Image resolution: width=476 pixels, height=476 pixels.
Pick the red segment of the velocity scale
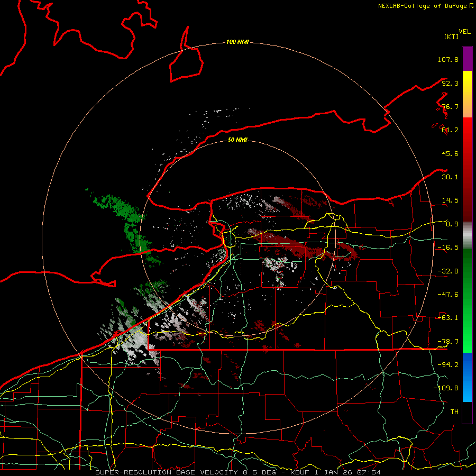pos(467,169)
